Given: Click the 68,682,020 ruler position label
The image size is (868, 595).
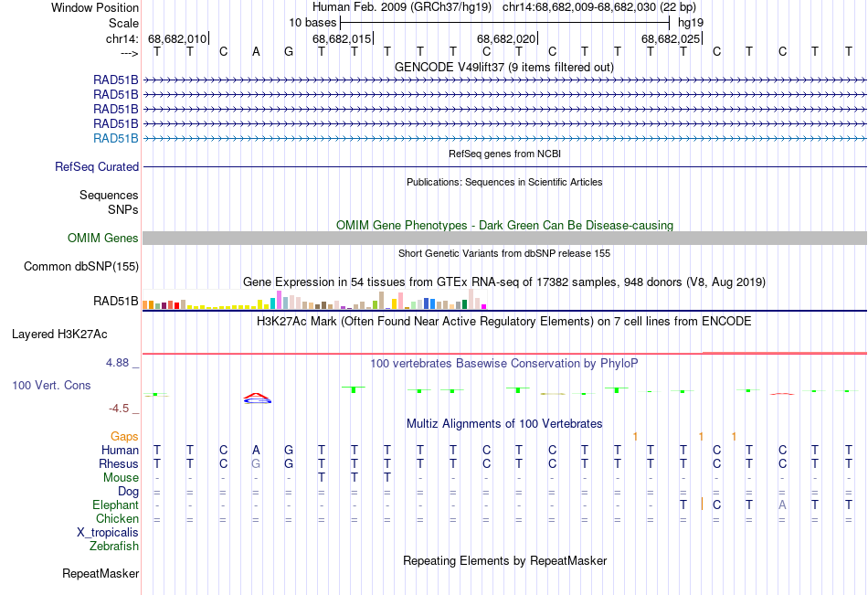Looking at the screenshot, I should [506, 38].
